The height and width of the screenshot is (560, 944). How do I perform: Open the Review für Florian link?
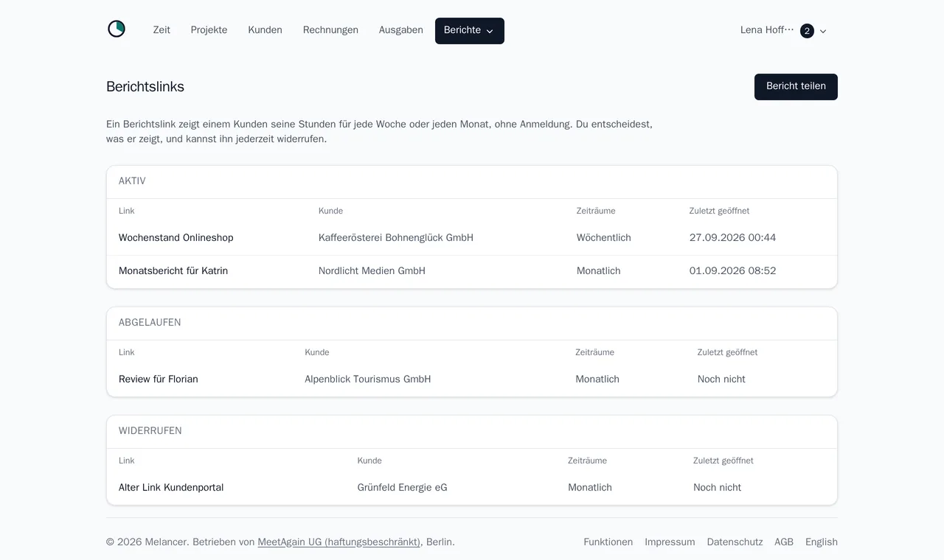click(x=159, y=379)
